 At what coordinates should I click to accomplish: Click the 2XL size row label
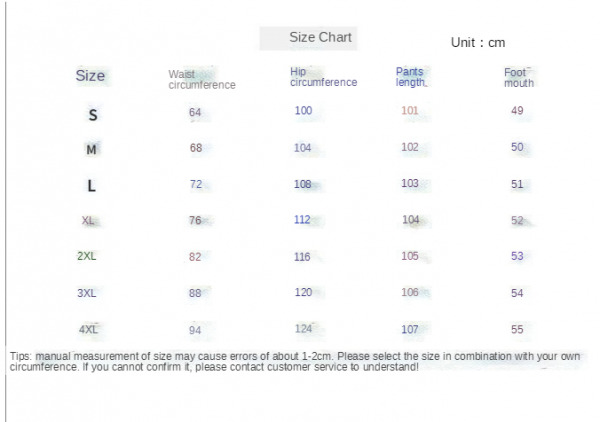click(86, 256)
